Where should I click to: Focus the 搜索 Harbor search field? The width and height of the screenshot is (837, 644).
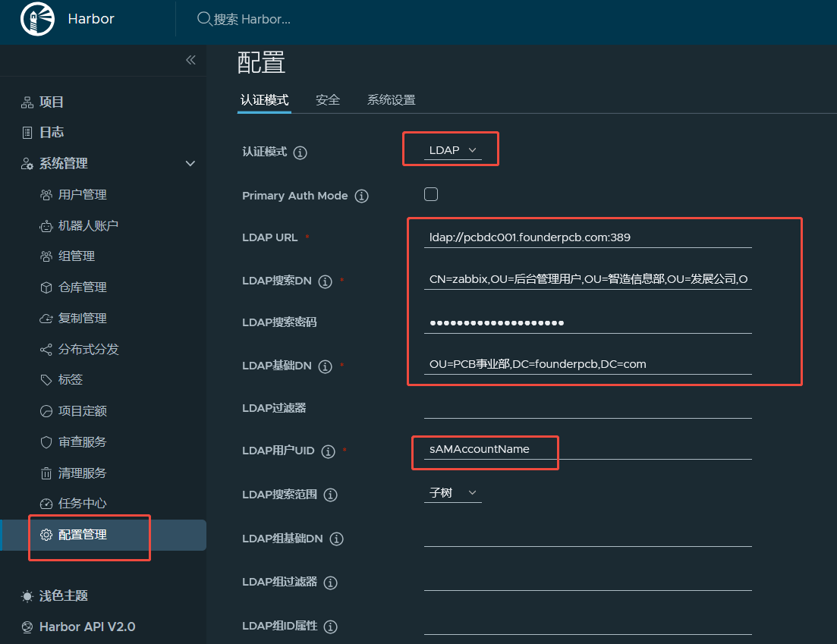[251, 19]
